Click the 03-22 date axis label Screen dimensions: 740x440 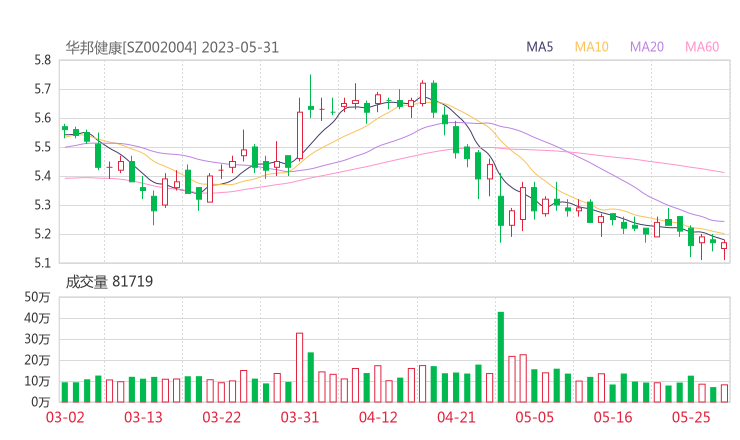pos(222,417)
